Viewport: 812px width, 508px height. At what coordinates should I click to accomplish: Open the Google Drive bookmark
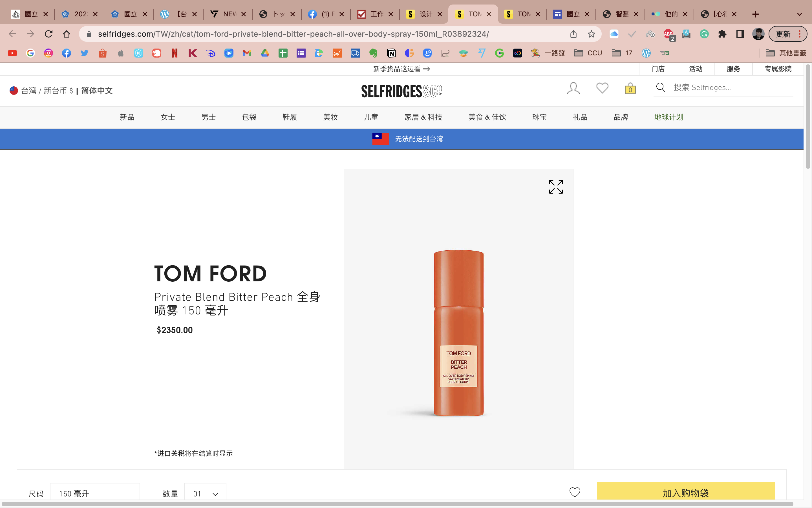point(265,53)
